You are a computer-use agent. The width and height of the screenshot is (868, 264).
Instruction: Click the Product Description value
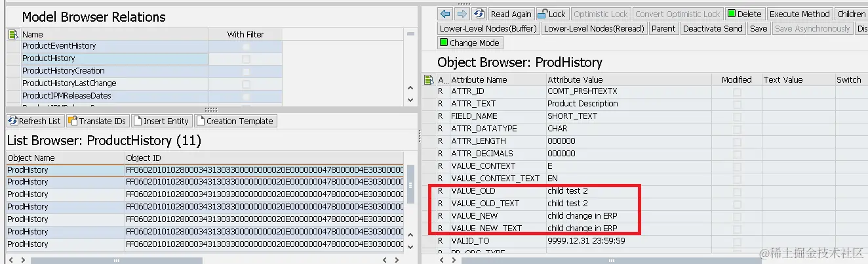click(x=583, y=104)
